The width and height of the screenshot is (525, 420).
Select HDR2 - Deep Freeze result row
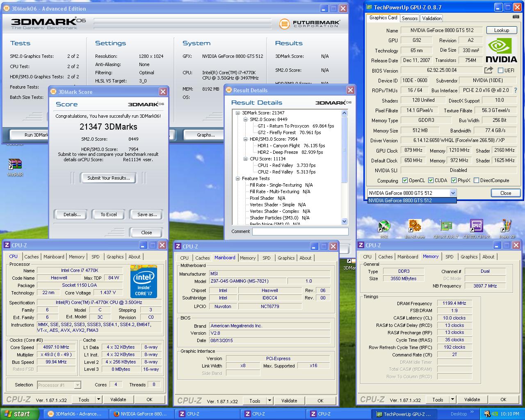pyautogui.click(x=290, y=152)
